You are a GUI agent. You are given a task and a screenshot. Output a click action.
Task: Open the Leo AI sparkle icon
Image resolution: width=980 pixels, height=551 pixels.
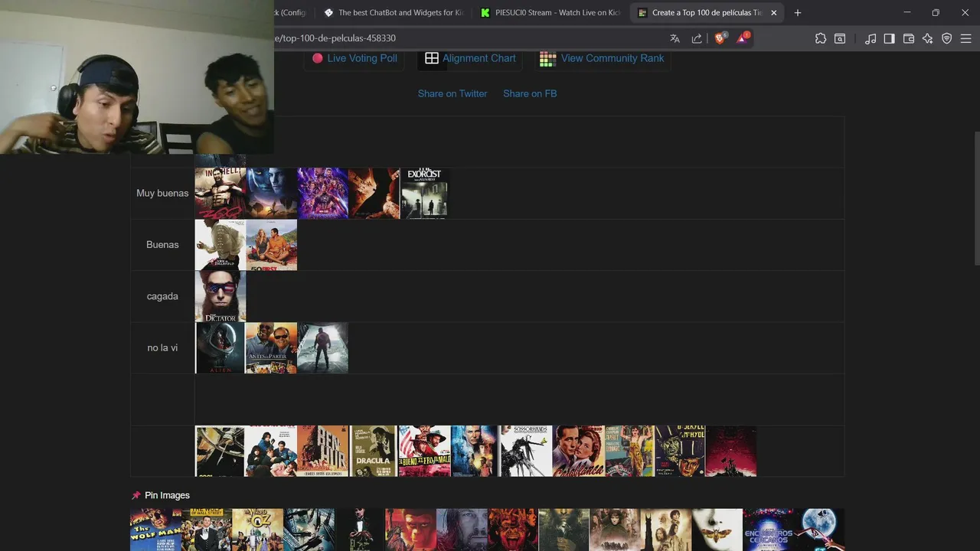(x=928, y=38)
